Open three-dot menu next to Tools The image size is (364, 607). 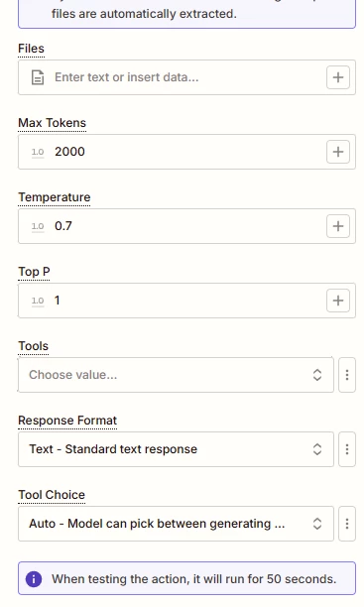[347, 375]
